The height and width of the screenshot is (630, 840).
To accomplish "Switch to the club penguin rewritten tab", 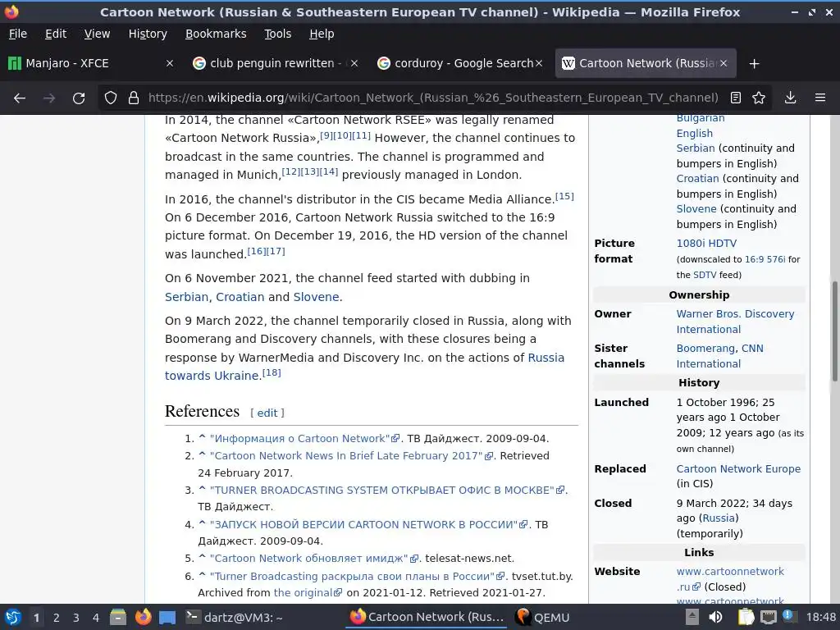I will (x=275, y=63).
